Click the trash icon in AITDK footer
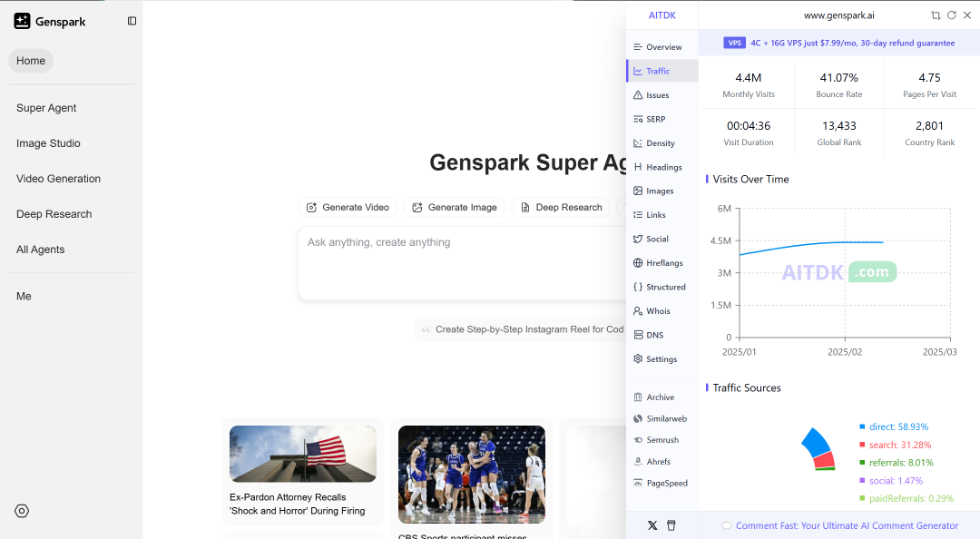Screen dimensions: 980x539 (671, 525)
